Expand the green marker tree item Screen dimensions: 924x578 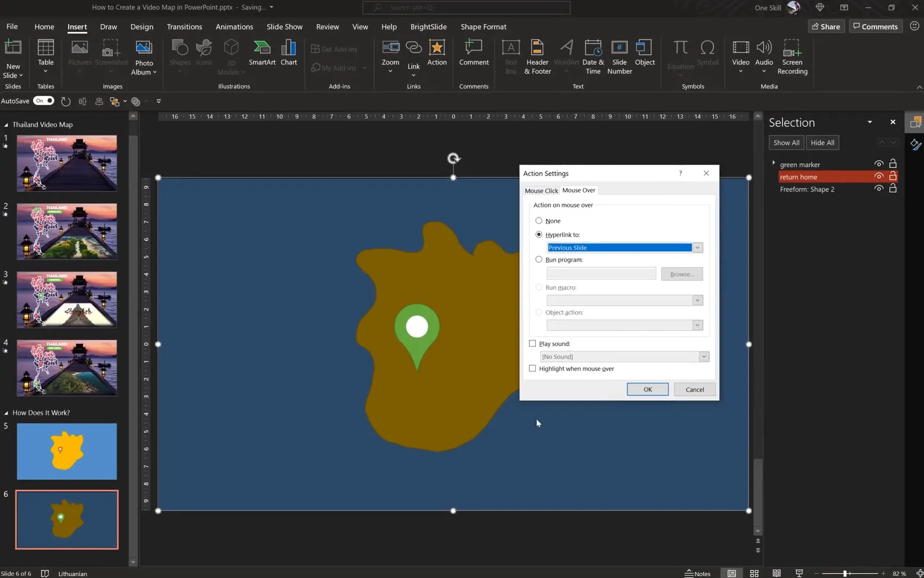(774, 163)
